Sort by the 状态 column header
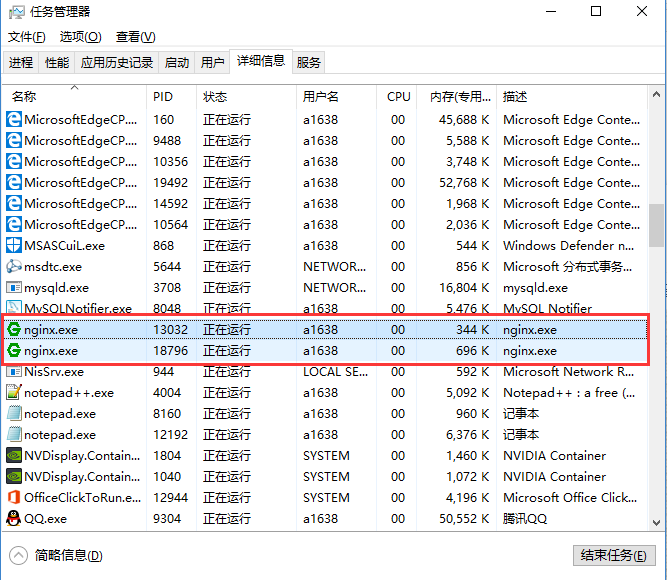 click(246, 97)
